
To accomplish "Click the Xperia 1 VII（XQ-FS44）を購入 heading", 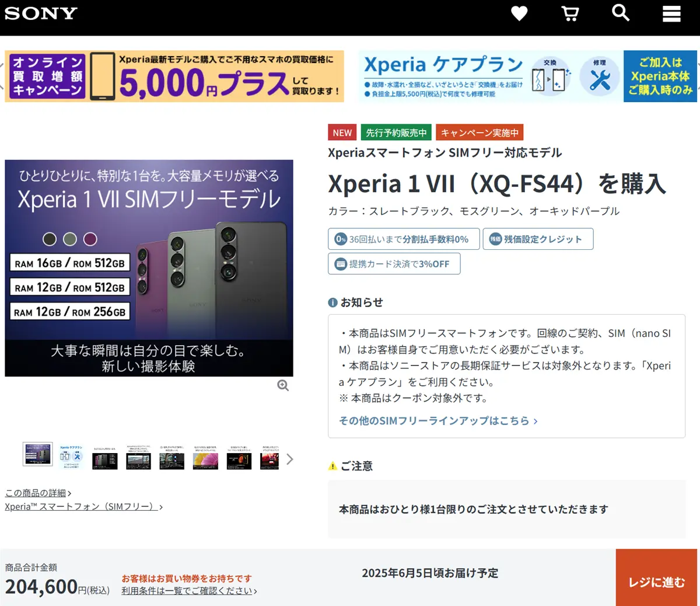I will tap(497, 184).
